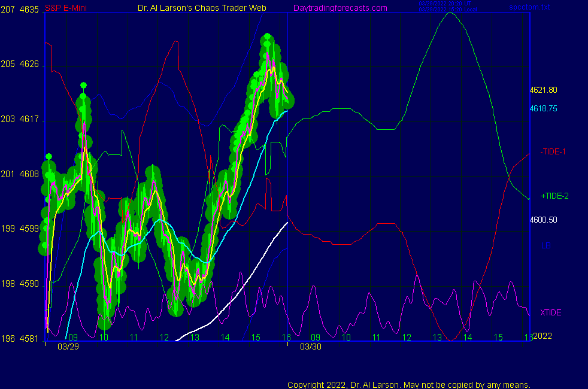This screenshot has width=588, height=389.
Task: Click the S&P E-Mini title label
Action: coord(66,8)
